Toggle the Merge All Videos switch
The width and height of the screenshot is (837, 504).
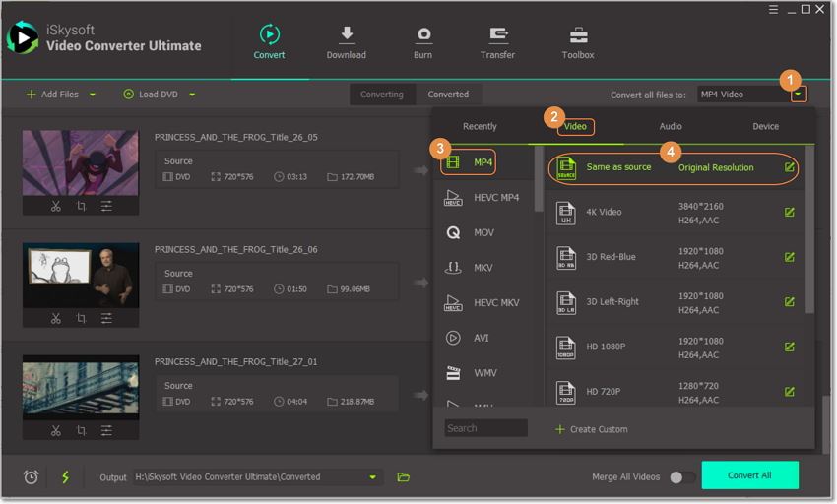tap(681, 477)
